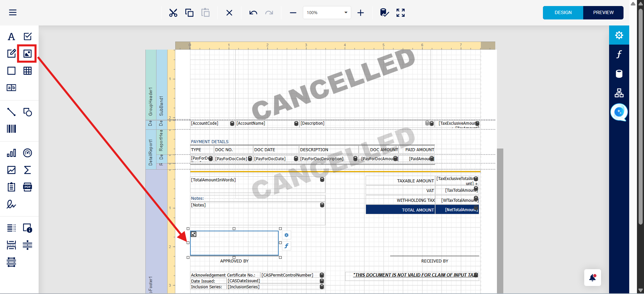Select the WITHHOLDING TAX label
The width and height of the screenshot is (644, 294).
pyautogui.click(x=401, y=200)
